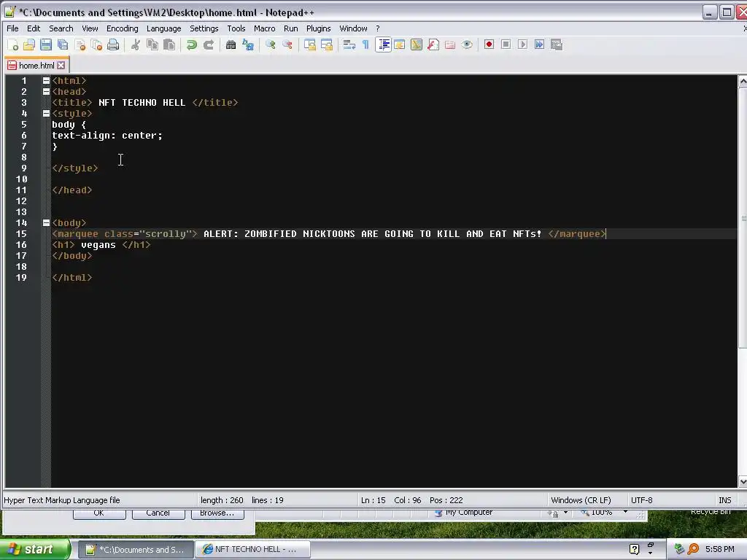Click the Close All toolbar icon
747x560 pixels.
pyautogui.click(x=96, y=44)
